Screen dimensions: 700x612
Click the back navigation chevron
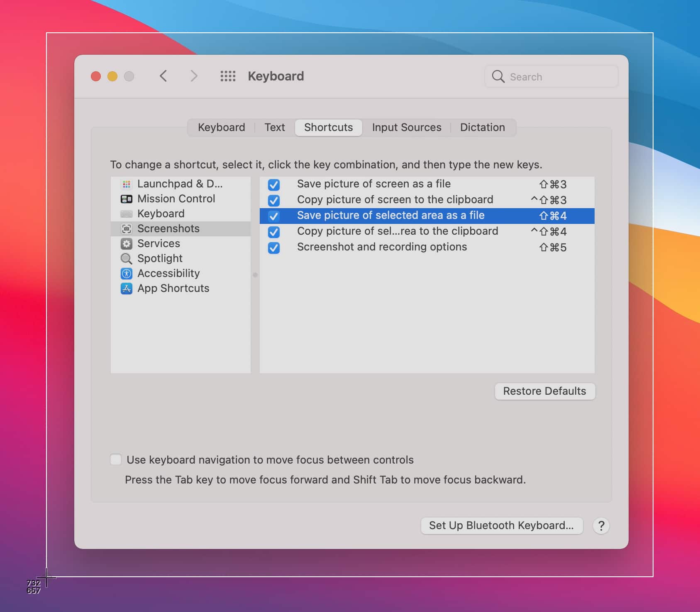click(x=163, y=76)
